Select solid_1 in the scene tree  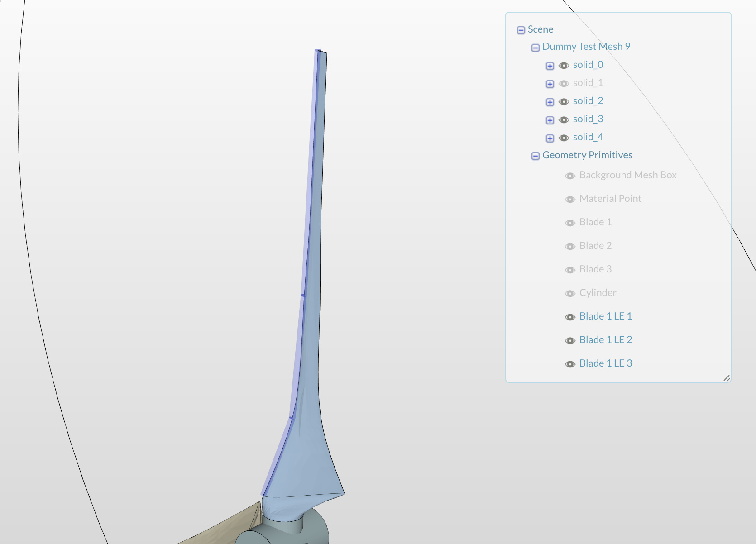pyautogui.click(x=588, y=83)
